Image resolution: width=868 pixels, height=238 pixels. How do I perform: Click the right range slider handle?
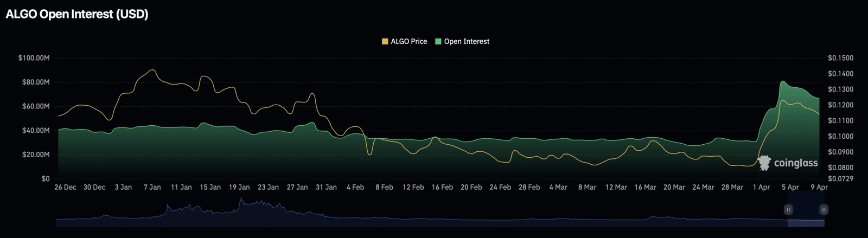[824, 210]
